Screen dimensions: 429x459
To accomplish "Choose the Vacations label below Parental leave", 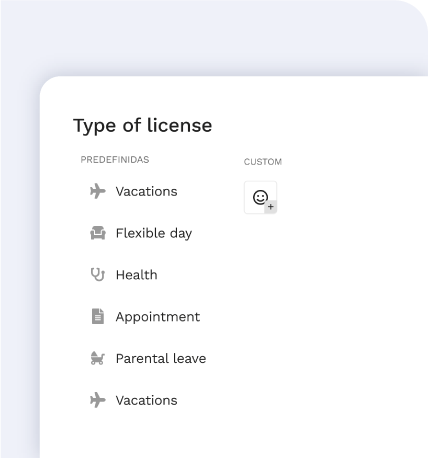I will tap(146, 400).
